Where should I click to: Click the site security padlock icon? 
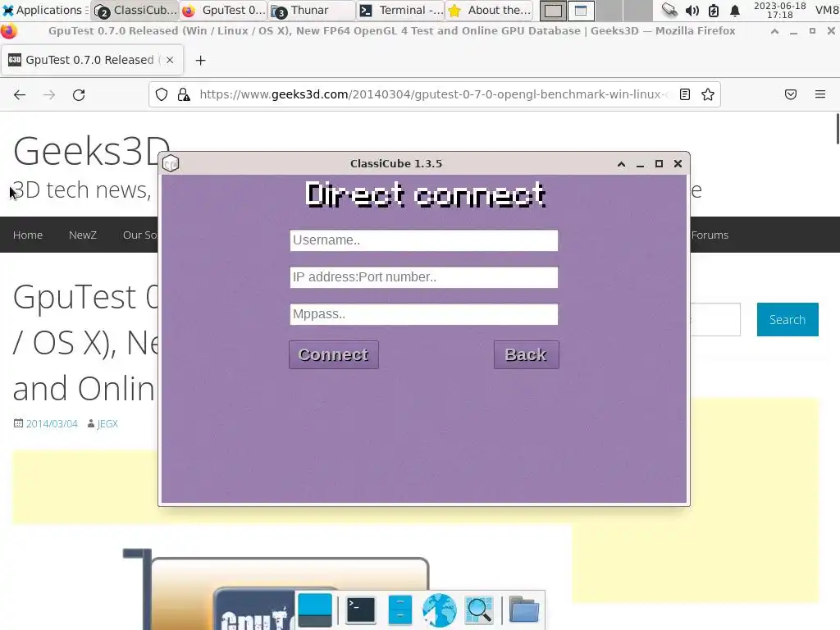pyautogui.click(x=184, y=95)
